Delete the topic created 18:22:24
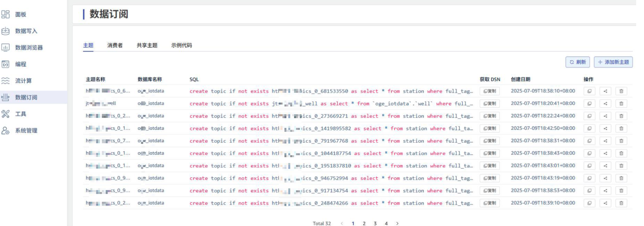 621,116
